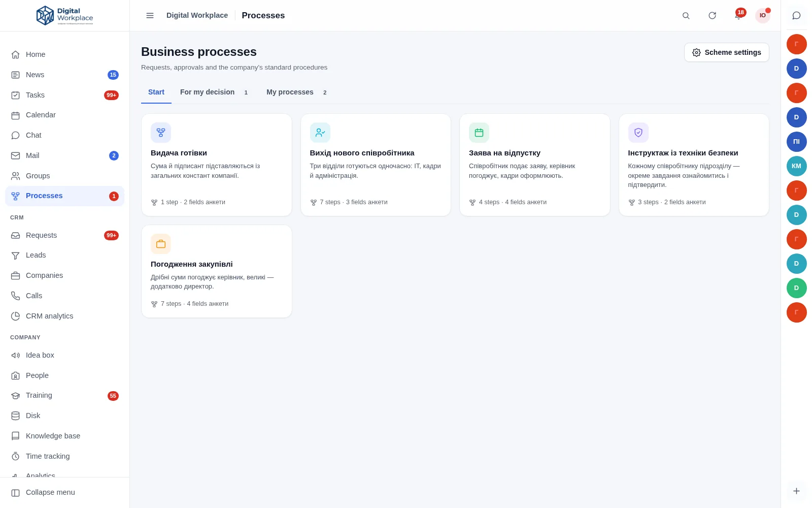812x508 pixels.
Task: Open Mail in sidebar
Action: 65,155
